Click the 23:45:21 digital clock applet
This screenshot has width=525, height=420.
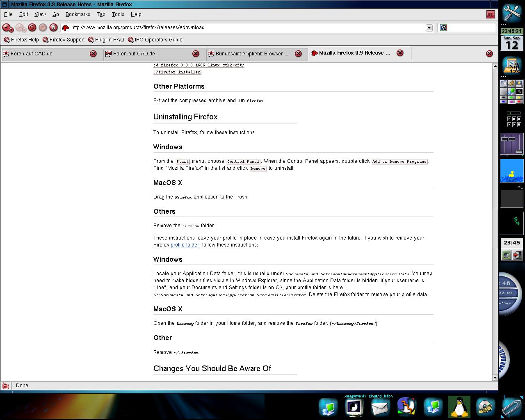(x=511, y=31)
